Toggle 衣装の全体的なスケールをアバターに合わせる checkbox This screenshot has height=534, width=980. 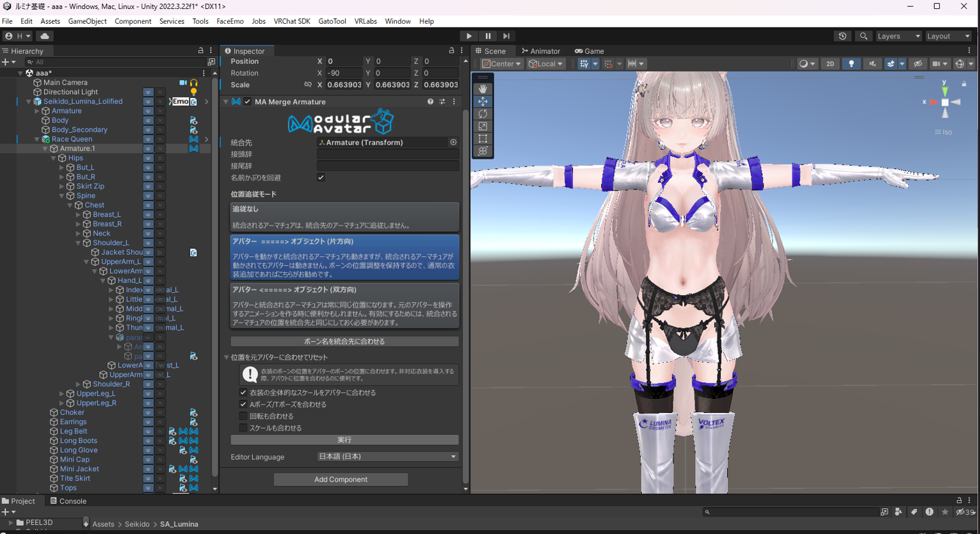[243, 392]
